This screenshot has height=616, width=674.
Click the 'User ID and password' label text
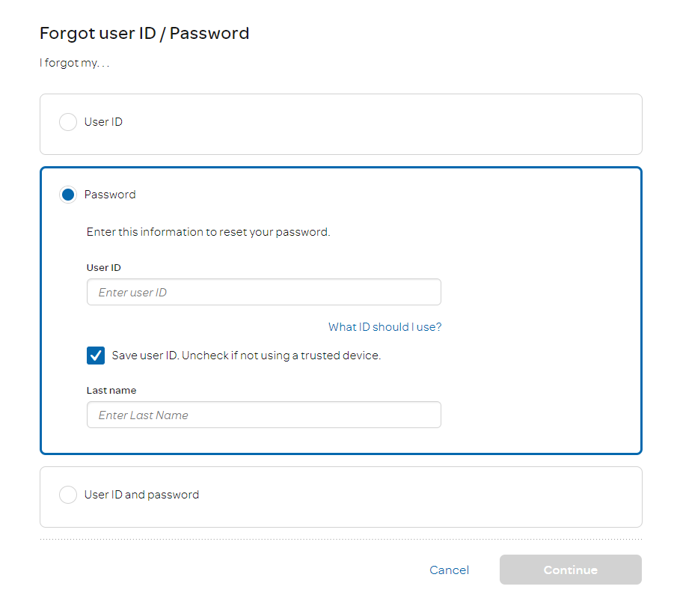(x=141, y=495)
